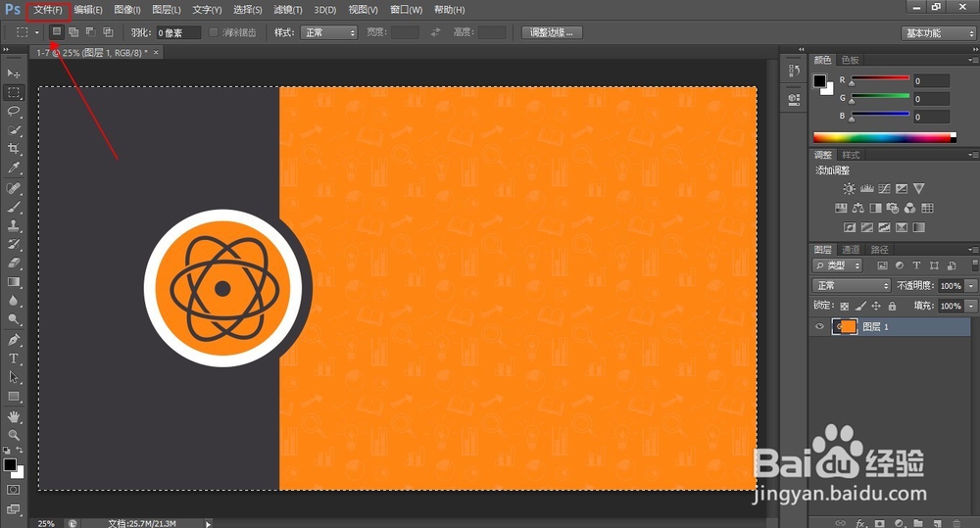Viewport: 980px width, 528px height.
Task: Select the Eraser tool
Action: point(13,264)
